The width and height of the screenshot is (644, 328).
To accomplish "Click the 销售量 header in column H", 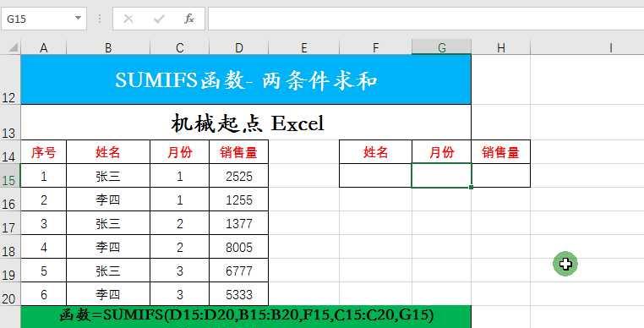I will pos(500,151).
